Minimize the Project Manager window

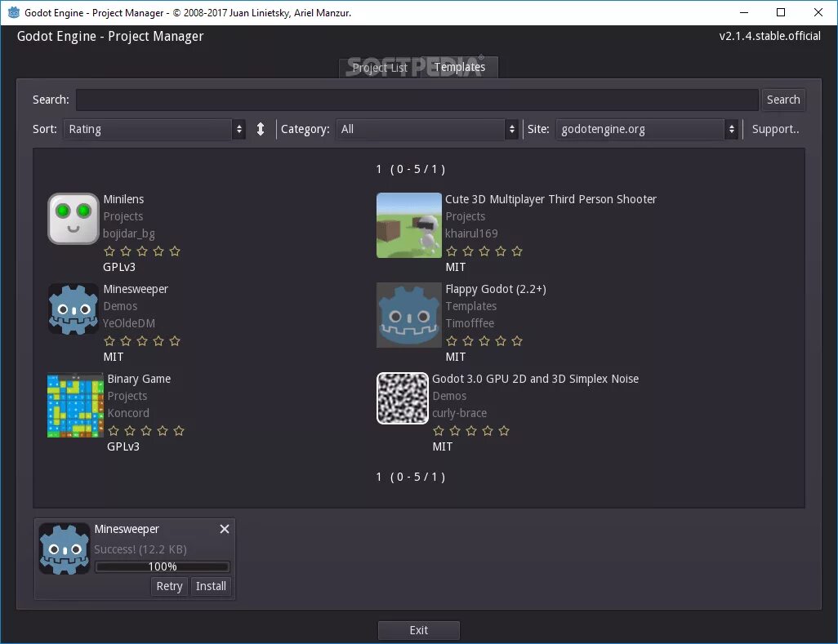744,12
